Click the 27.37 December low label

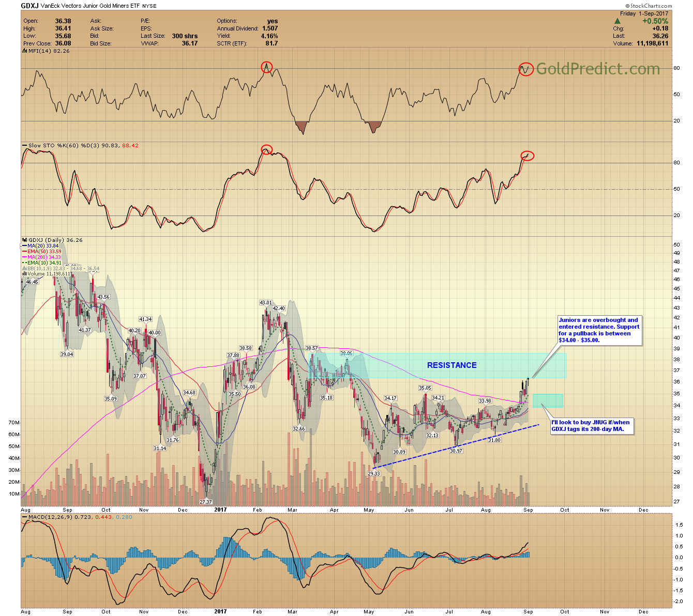pos(206,502)
